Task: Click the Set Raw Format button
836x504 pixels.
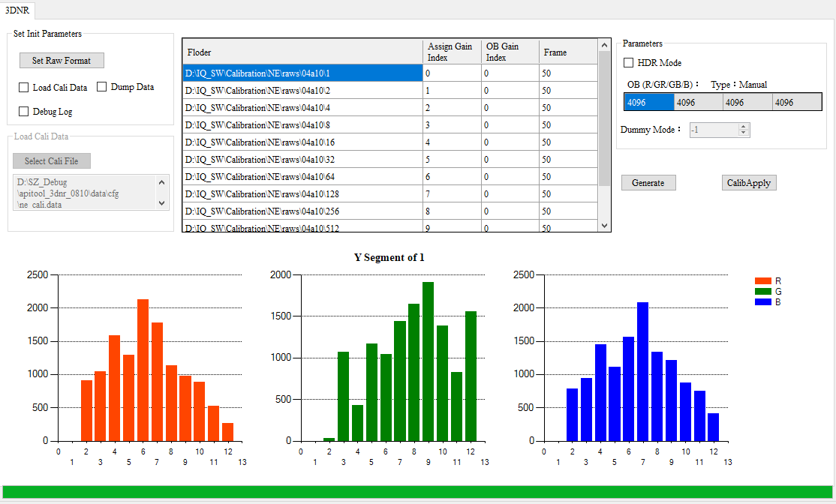Action: 61,60
